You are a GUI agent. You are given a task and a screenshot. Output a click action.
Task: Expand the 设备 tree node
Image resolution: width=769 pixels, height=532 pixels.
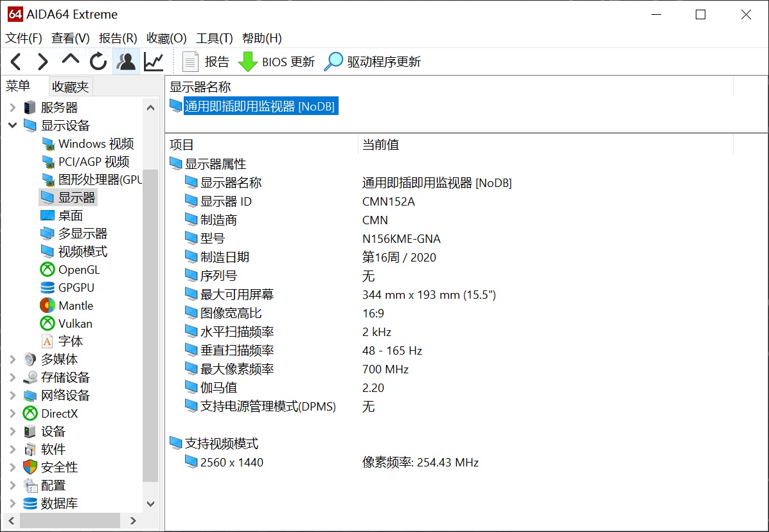point(13,432)
